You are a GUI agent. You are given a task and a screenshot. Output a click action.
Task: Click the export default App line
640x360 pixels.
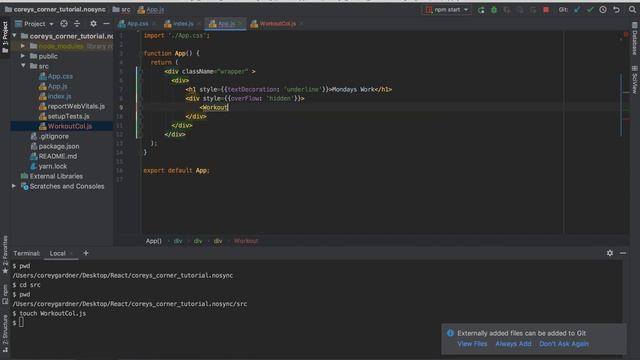click(x=177, y=170)
